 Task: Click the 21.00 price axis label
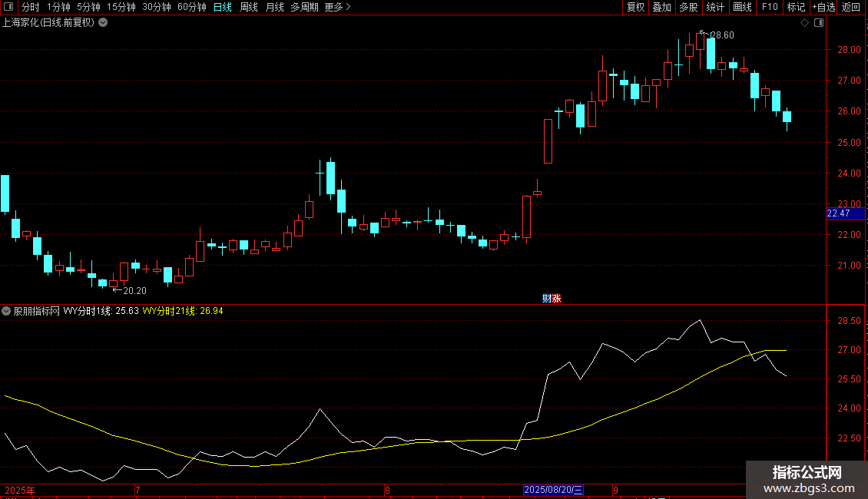tap(849, 266)
